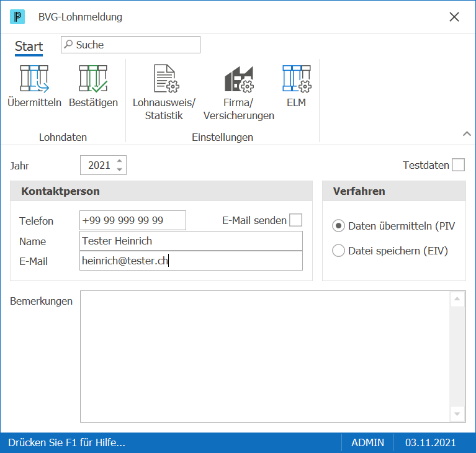The width and height of the screenshot is (476, 453).
Task: Click the Name field with Tester Heinrich
Action: (x=191, y=241)
